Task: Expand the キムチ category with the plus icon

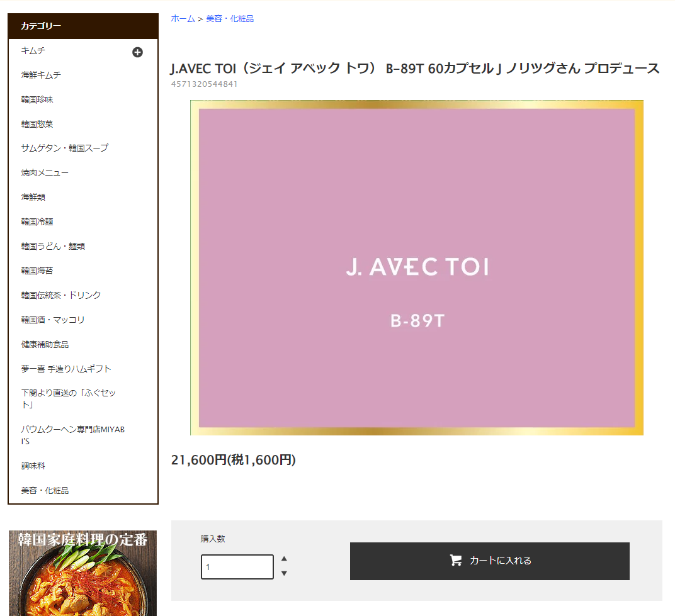Action: point(137,52)
